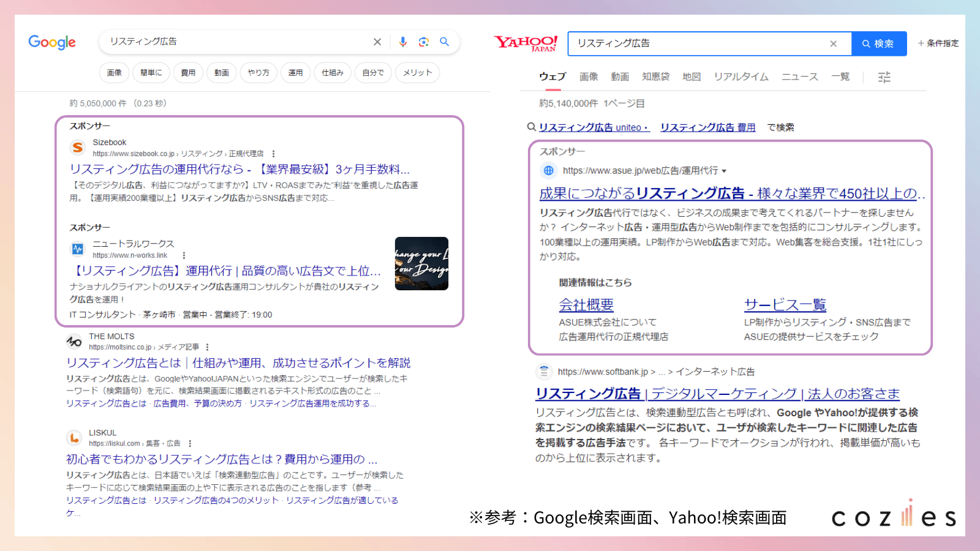Viewport: 980px width, 551px height.
Task: Click the LISKUL favicon
Action: [74, 438]
